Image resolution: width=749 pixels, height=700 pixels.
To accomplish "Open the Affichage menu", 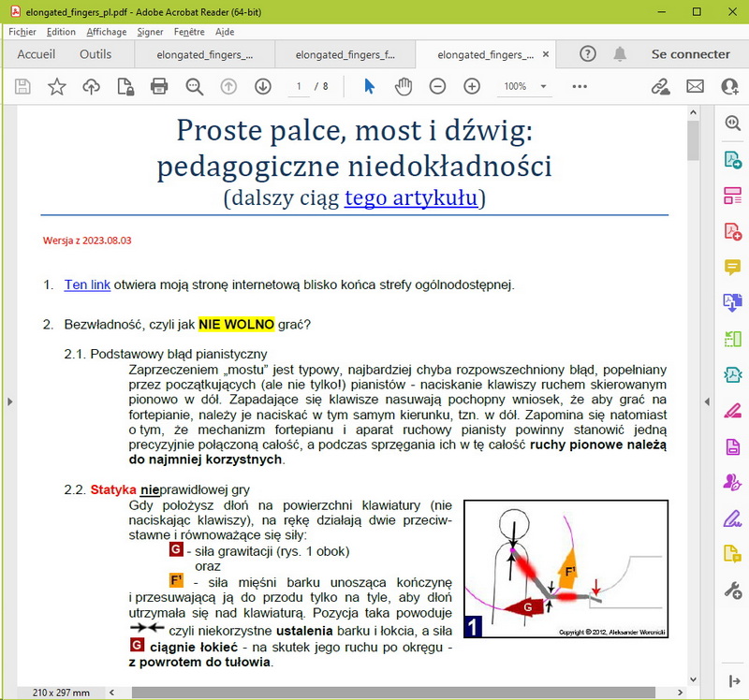I will click(106, 32).
